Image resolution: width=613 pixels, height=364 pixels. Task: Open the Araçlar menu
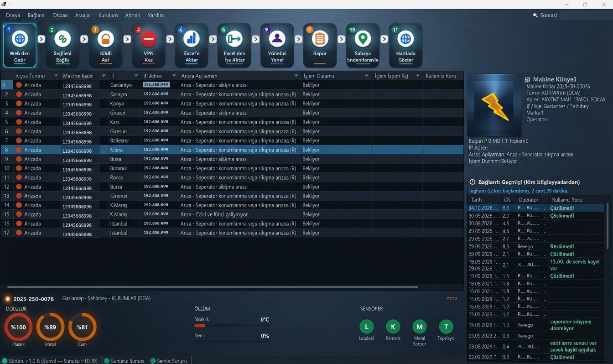point(83,15)
